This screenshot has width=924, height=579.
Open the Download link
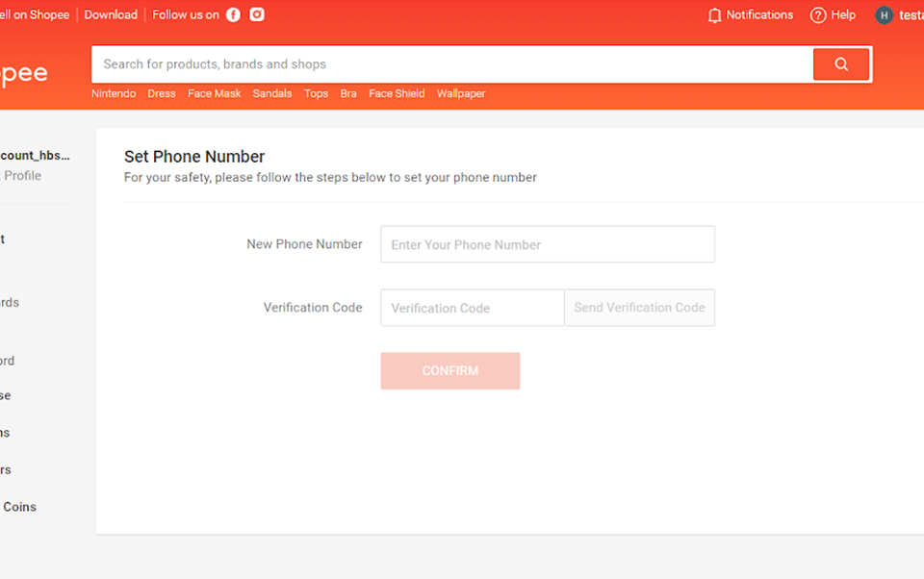[110, 14]
